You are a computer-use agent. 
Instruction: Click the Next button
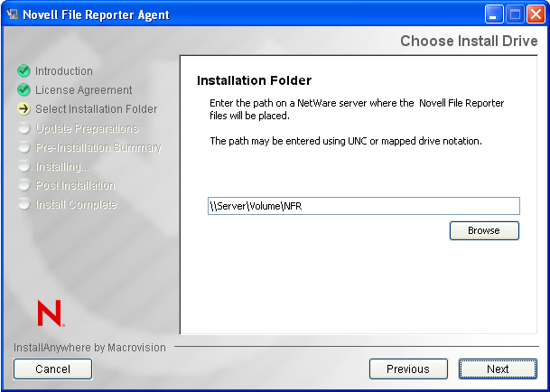[498, 369]
